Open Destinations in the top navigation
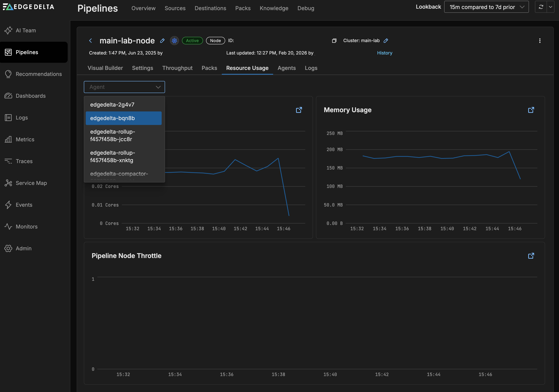The width and height of the screenshot is (559, 392). point(210,8)
